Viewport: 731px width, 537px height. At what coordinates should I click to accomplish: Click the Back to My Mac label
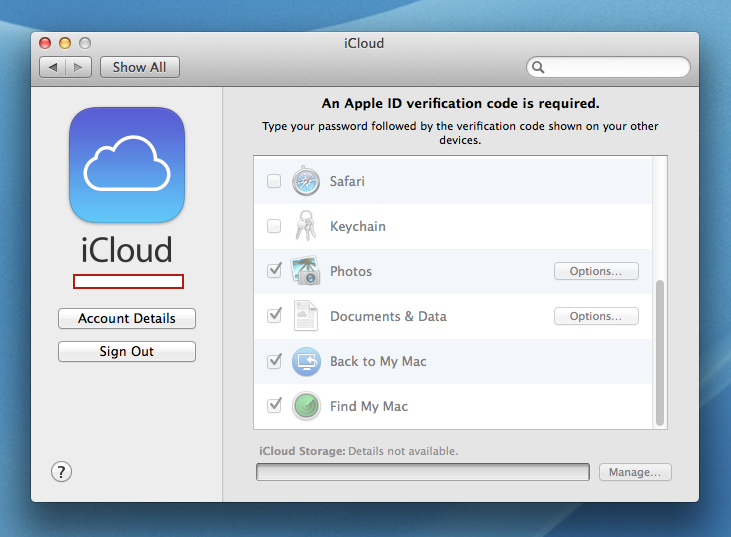pos(378,361)
